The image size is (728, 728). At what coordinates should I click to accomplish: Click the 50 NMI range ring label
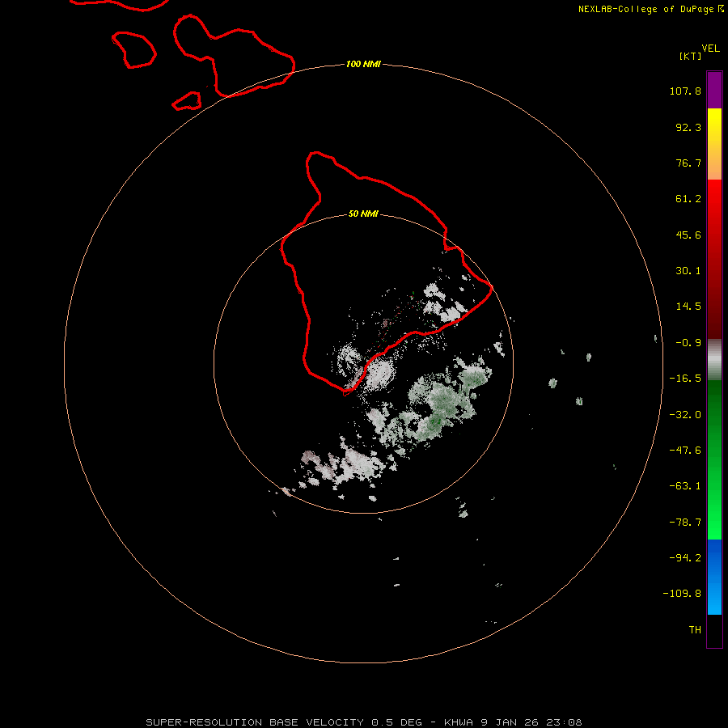pyautogui.click(x=363, y=214)
